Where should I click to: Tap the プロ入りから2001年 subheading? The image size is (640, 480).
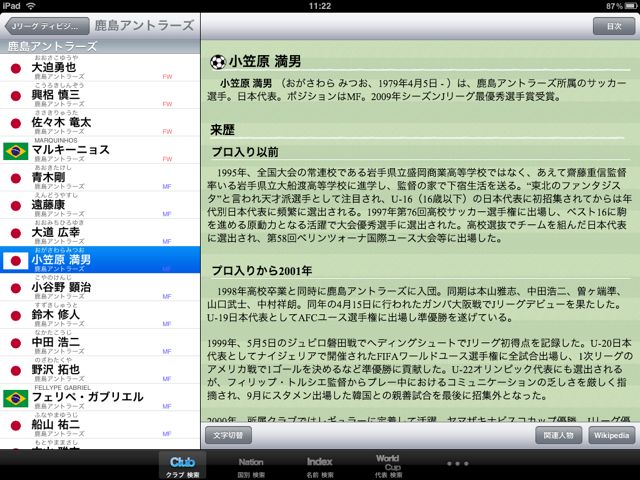pyautogui.click(x=262, y=271)
